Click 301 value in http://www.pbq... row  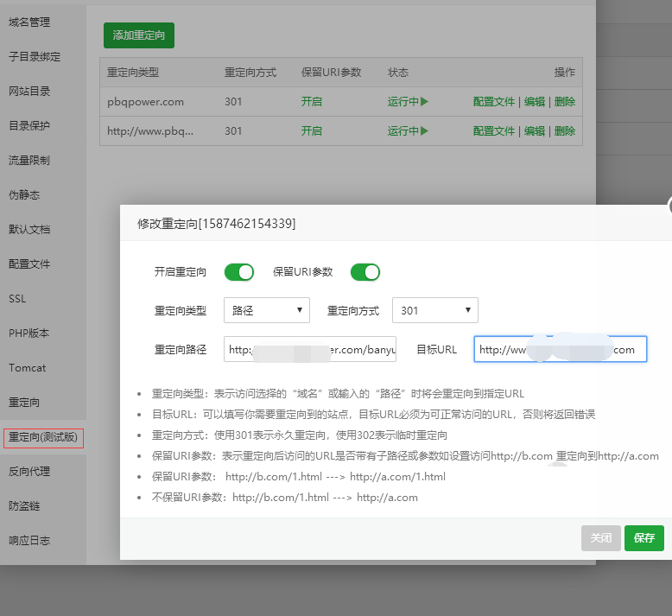pos(233,130)
